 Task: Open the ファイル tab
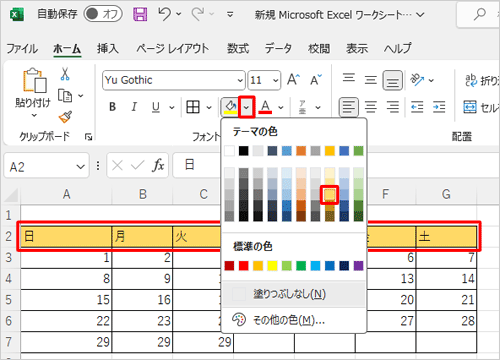[x=22, y=49]
